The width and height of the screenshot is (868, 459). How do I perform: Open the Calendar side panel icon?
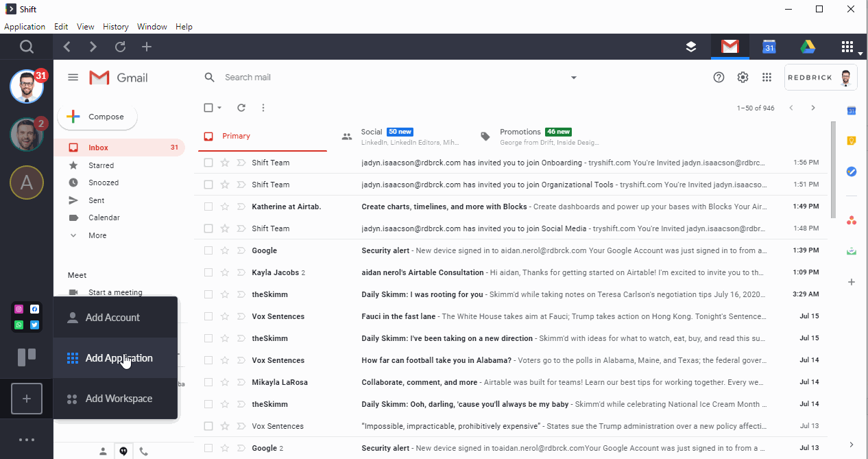click(852, 111)
